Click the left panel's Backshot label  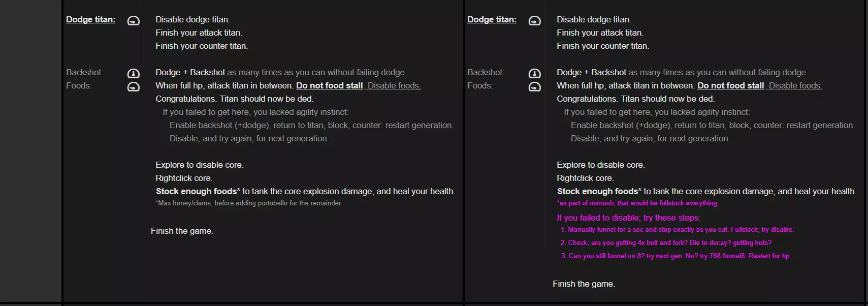[84, 72]
